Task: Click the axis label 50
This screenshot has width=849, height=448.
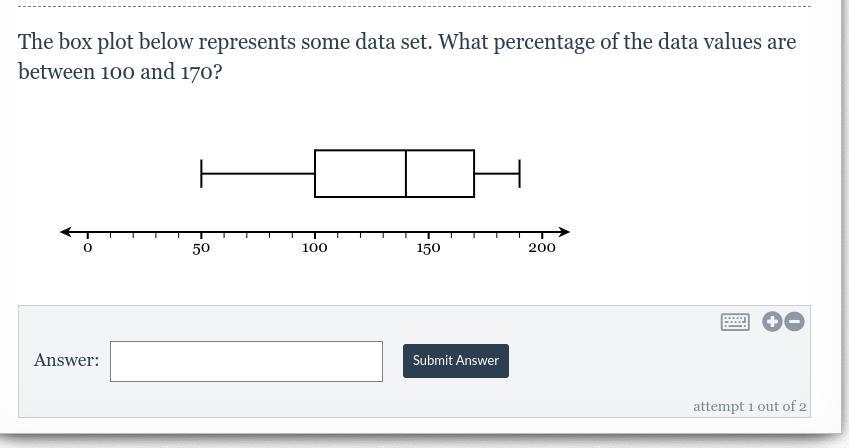Action: pos(201,248)
